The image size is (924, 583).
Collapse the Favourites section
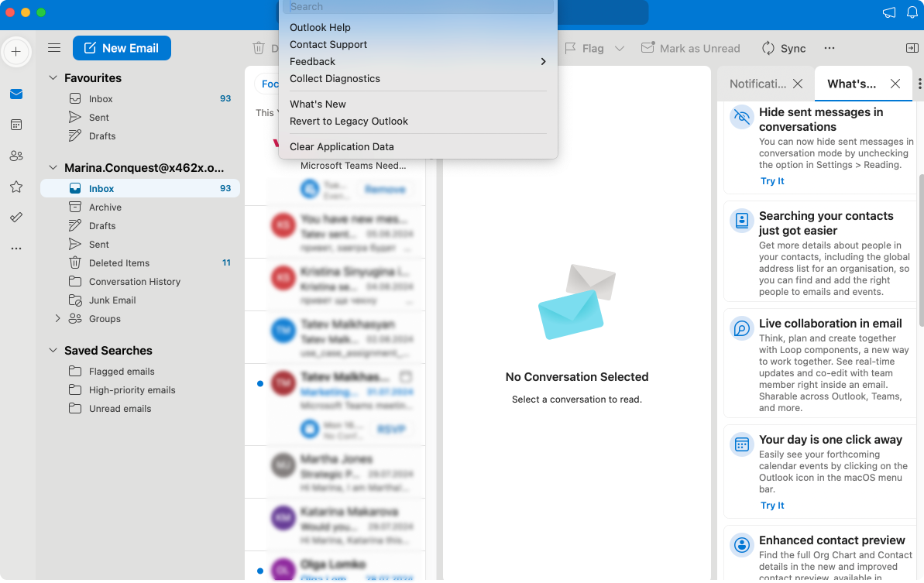(53, 77)
